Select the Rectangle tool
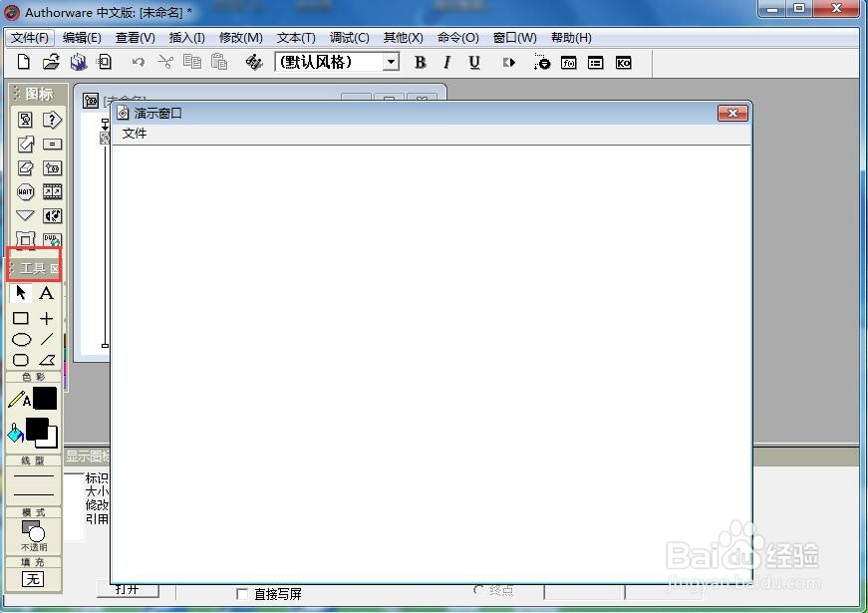Viewport: 868px width, 613px height. tap(21, 318)
